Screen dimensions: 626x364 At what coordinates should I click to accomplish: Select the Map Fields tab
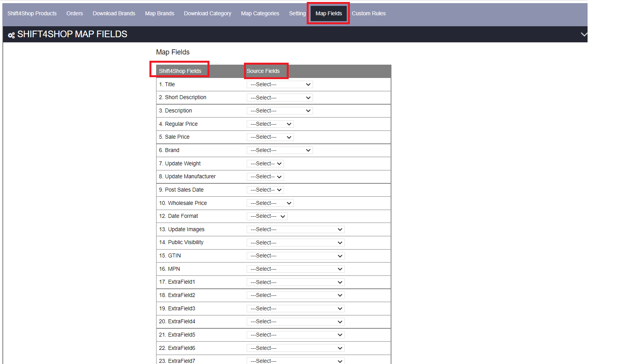(x=329, y=13)
